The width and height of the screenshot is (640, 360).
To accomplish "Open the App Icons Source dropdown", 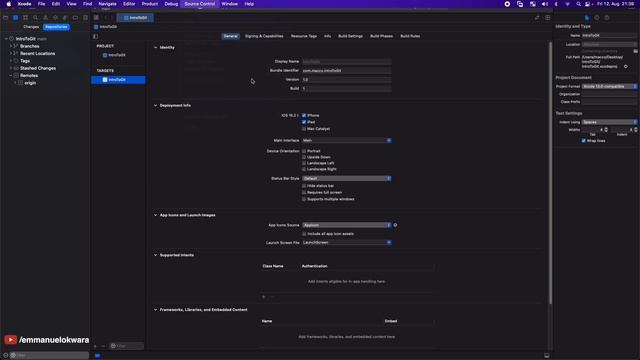I will click(347, 225).
